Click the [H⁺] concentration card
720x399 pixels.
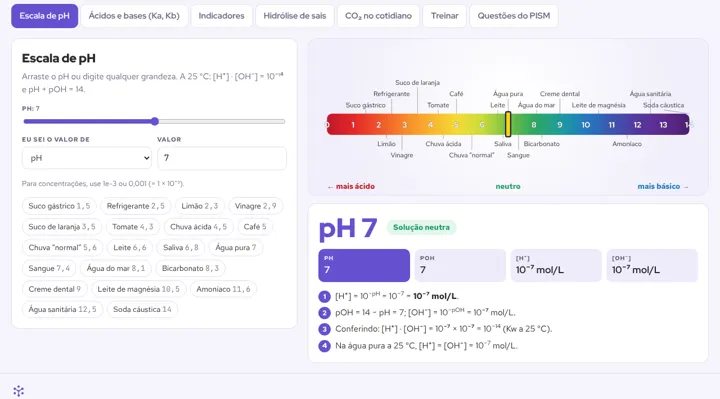556,265
